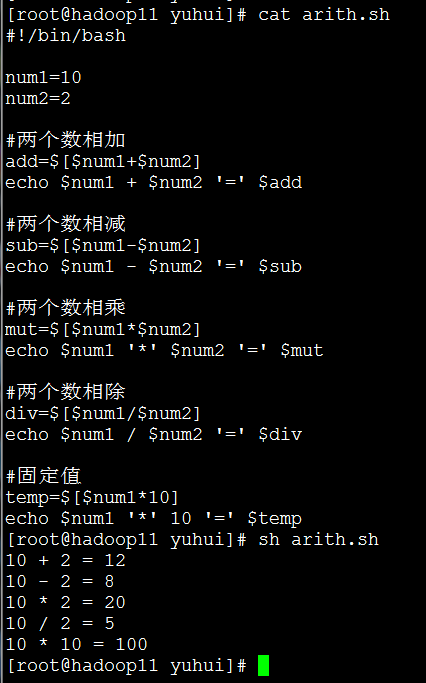Image resolution: width=426 pixels, height=683 pixels.
Task: Click the 'temp=$[$num1*10]' line
Action: [92, 497]
